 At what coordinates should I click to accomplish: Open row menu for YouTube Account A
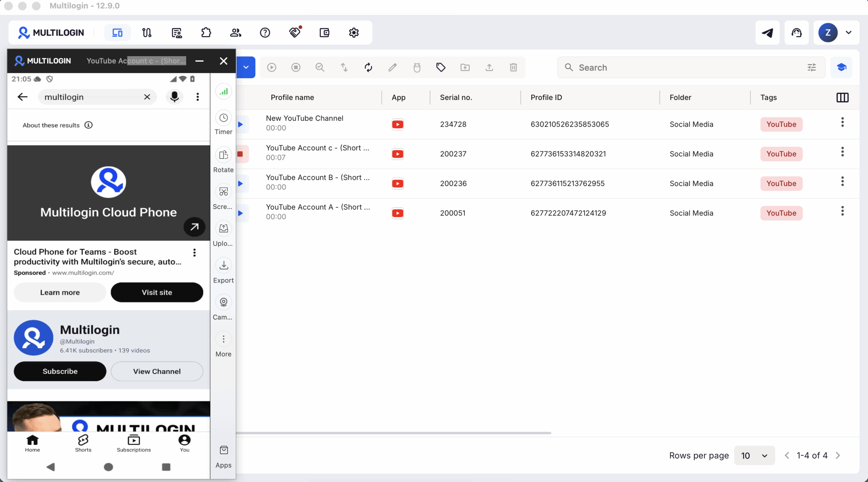click(843, 211)
